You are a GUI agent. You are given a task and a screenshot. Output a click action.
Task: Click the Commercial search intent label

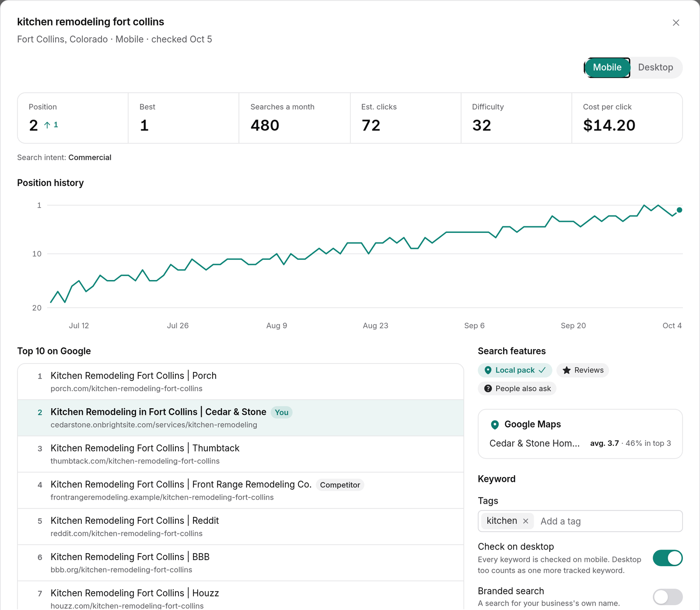(90, 158)
